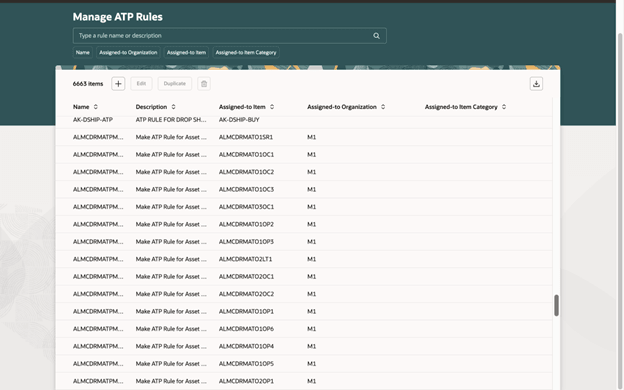Screen dimensions: 624x390
Task: Click the table's vertical scrollbar thumb
Action: pyautogui.click(x=556, y=306)
